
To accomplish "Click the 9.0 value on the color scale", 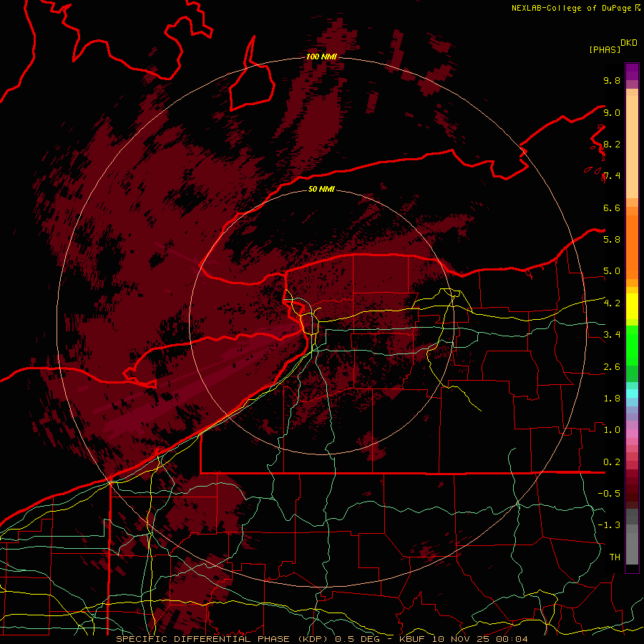I will tap(612, 112).
